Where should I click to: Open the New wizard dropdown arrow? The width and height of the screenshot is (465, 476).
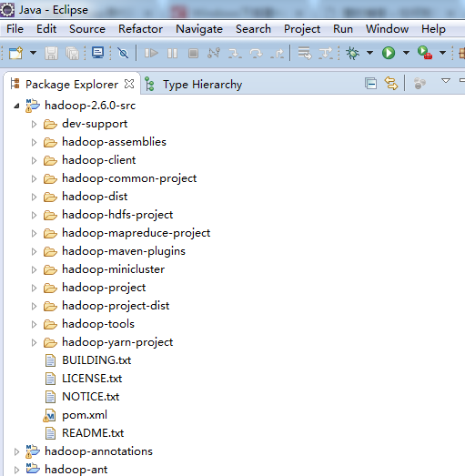point(33,53)
